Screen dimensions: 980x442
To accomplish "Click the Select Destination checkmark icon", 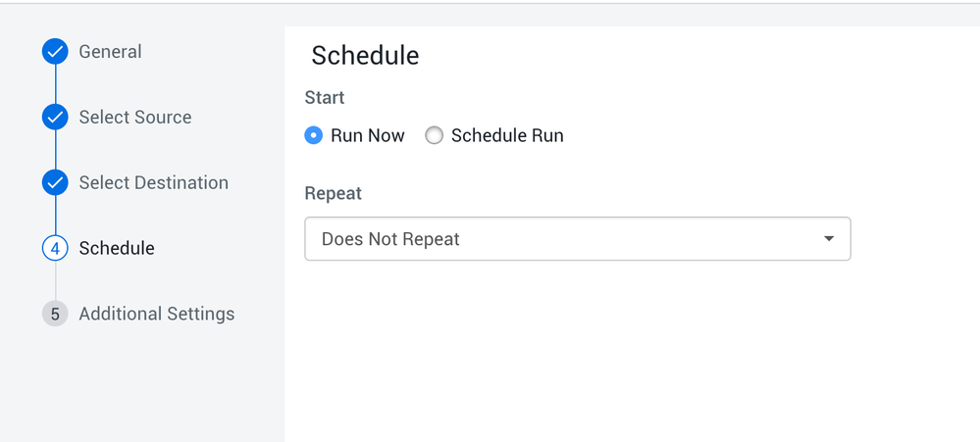I will (x=55, y=183).
